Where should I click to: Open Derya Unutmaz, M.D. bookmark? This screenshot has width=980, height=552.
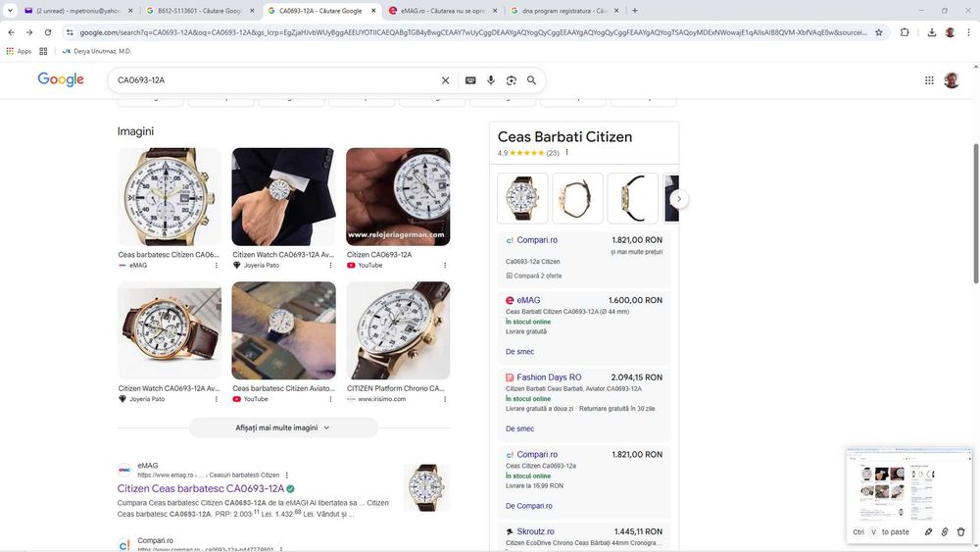[x=97, y=51]
